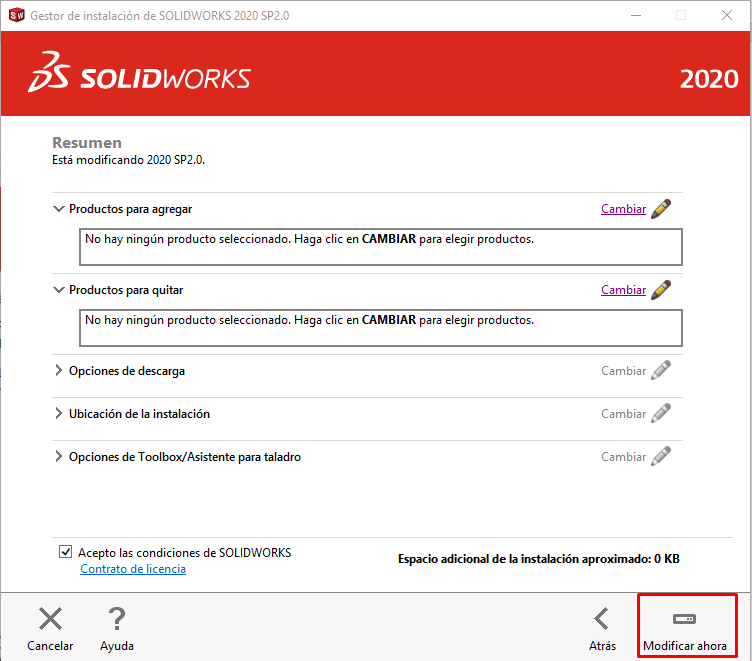Click the grey pencil icon beside Opciones de descarga
752x661 pixels.
(661, 371)
